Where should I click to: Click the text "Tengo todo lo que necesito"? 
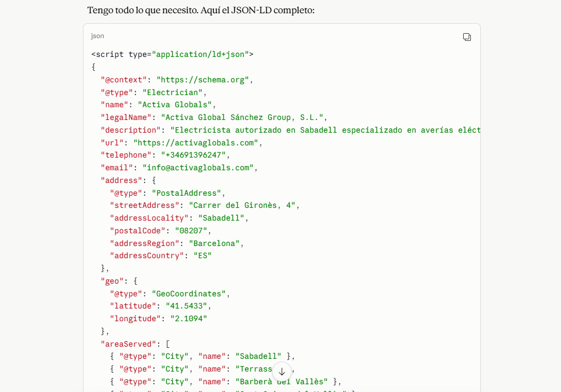pyautogui.click(x=143, y=10)
